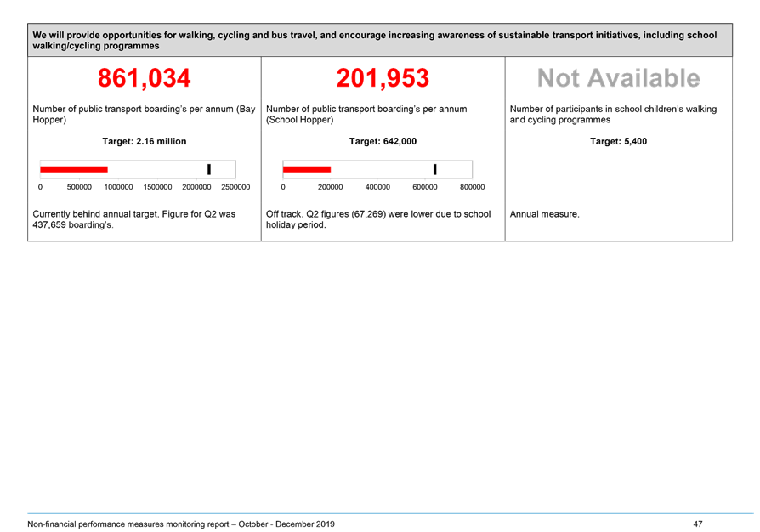Click the 1000000 axis label
This screenshot has height=532, width=760.
pos(118,187)
